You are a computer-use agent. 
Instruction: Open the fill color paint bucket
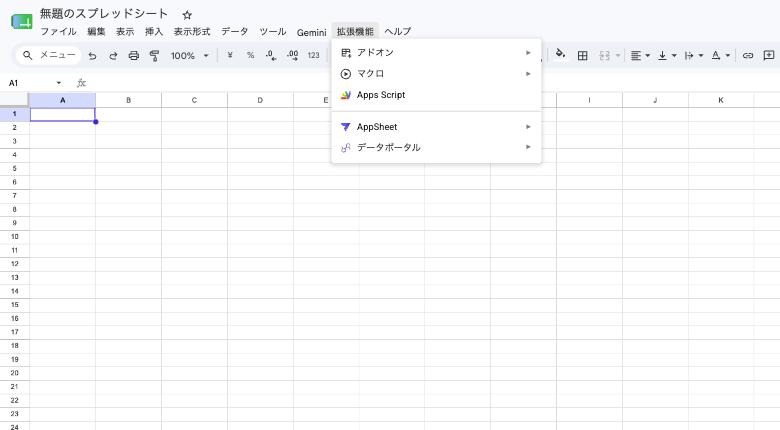pyautogui.click(x=560, y=54)
